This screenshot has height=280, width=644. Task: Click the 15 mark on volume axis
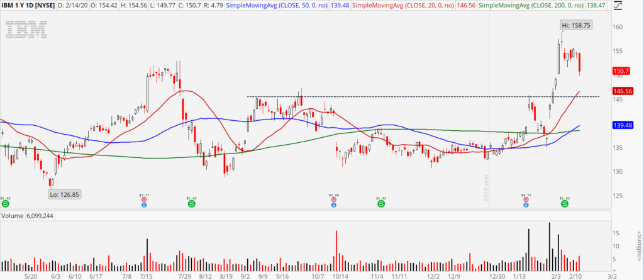click(x=616, y=233)
